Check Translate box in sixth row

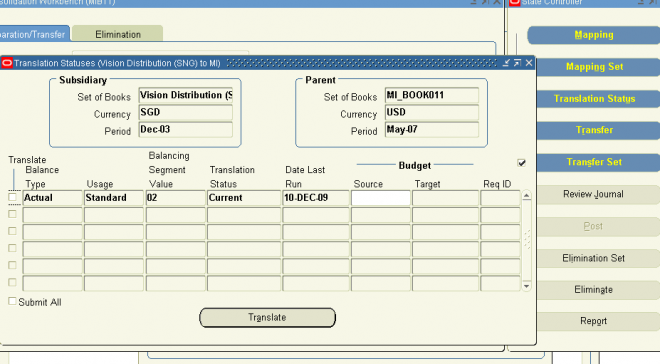click(x=13, y=282)
